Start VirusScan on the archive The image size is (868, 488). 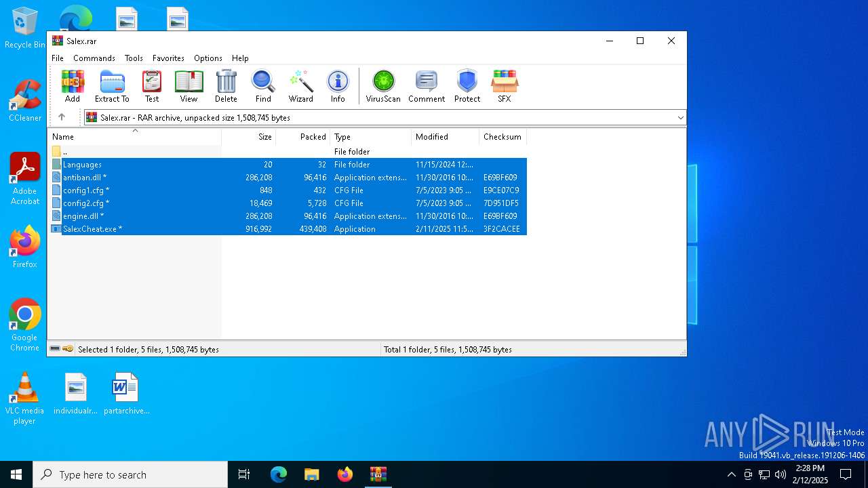(x=383, y=86)
